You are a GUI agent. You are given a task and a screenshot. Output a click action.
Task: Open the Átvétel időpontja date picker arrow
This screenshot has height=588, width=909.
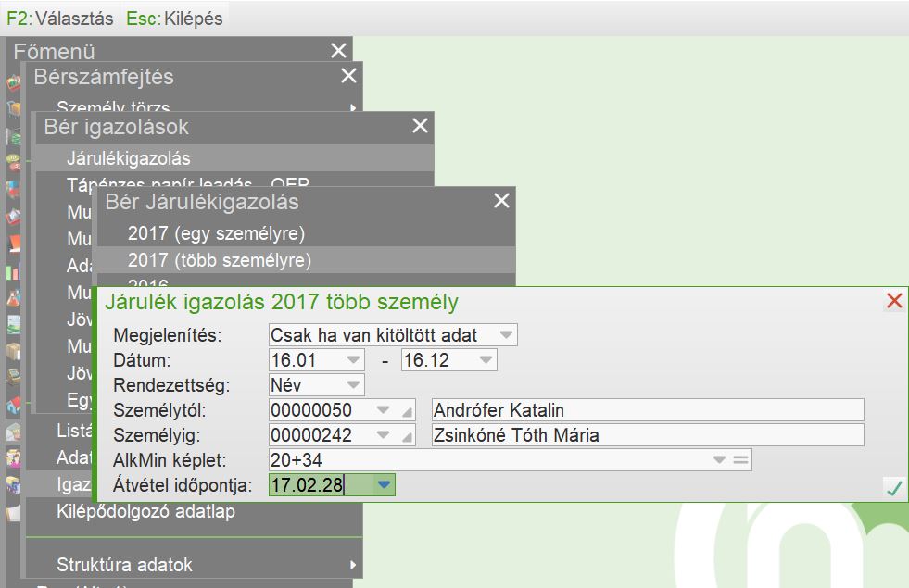point(384,484)
